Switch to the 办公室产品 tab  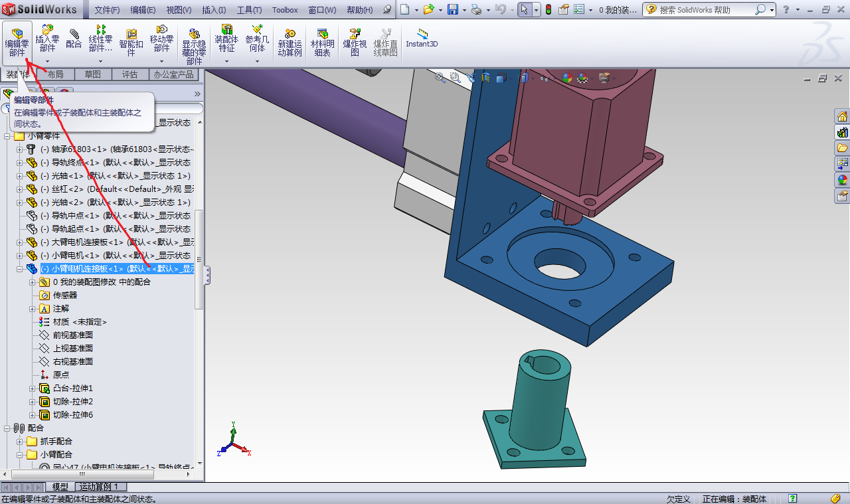click(x=173, y=74)
